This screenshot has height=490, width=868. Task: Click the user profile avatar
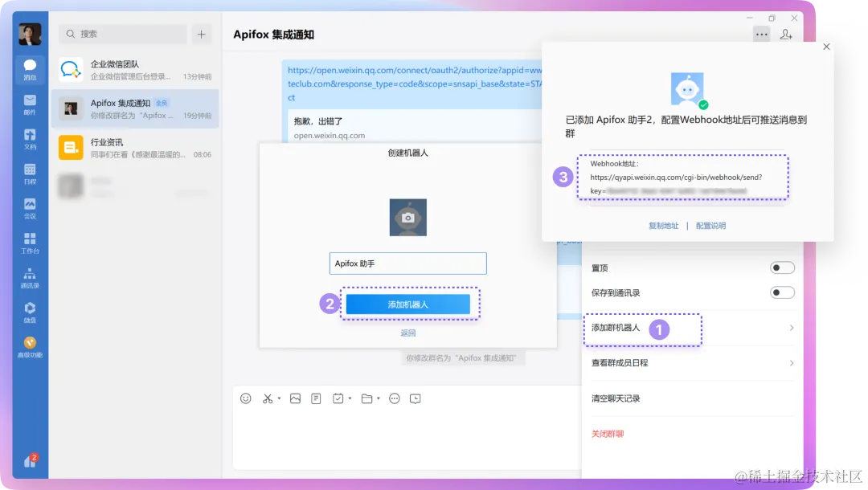coord(30,35)
